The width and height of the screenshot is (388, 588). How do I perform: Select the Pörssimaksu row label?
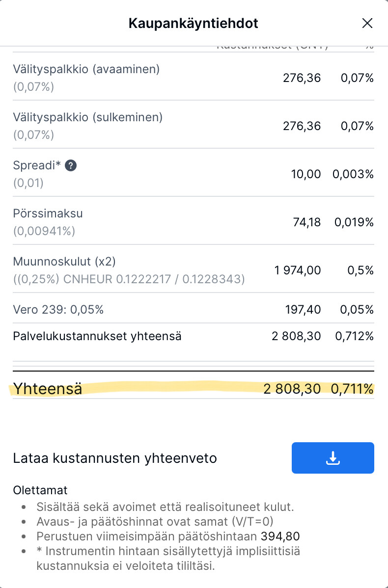(48, 214)
